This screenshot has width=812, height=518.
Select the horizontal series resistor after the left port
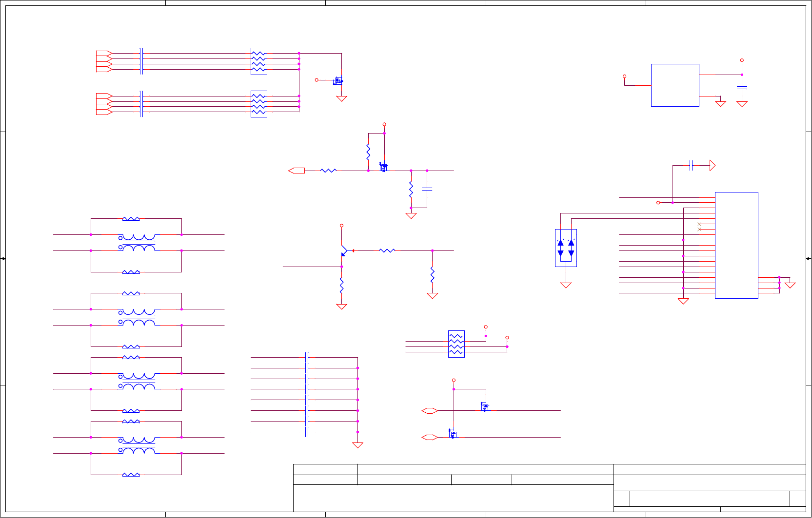(x=329, y=171)
